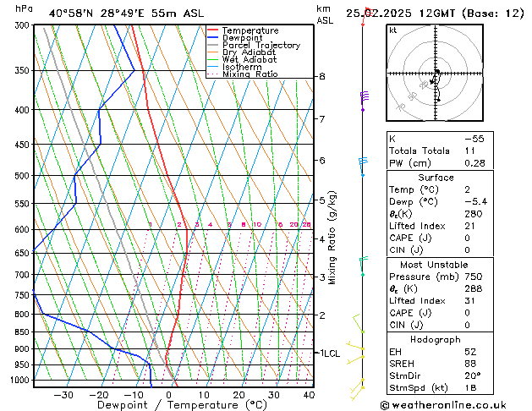Click the '40' temperature axis label
Screen dimensions: 532x411
pos(309,395)
